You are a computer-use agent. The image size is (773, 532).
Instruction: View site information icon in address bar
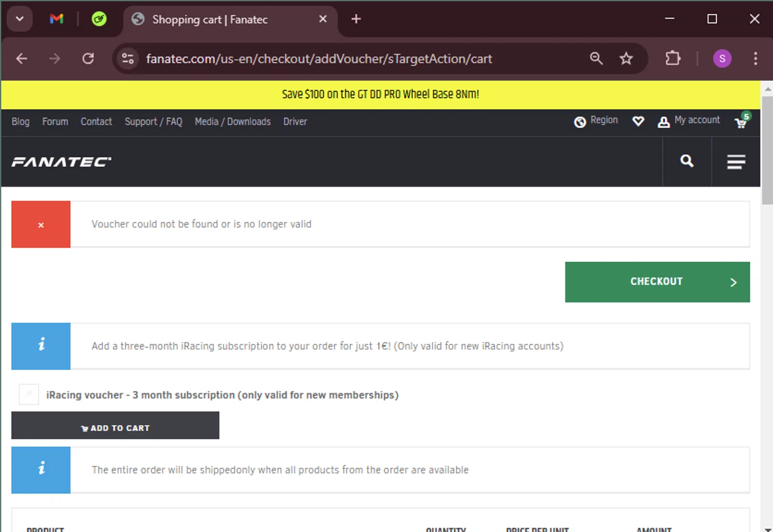[128, 59]
